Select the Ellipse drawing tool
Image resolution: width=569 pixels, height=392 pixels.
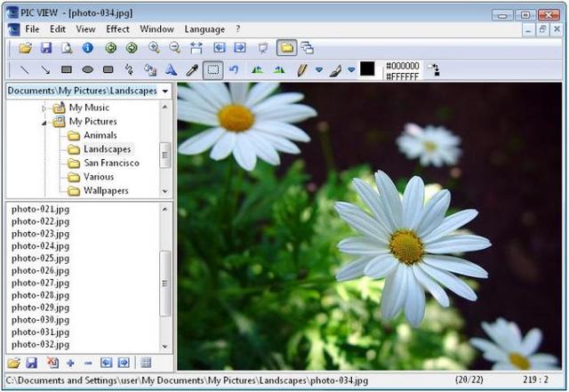click(x=87, y=69)
